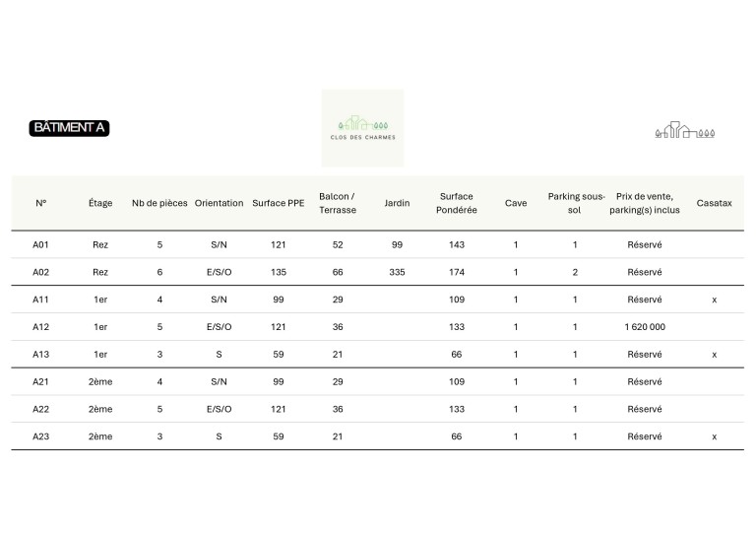Image resolution: width=756 pixels, height=535 pixels.
Task: Click the Orientation column header
Action: click(x=219, y=203)
